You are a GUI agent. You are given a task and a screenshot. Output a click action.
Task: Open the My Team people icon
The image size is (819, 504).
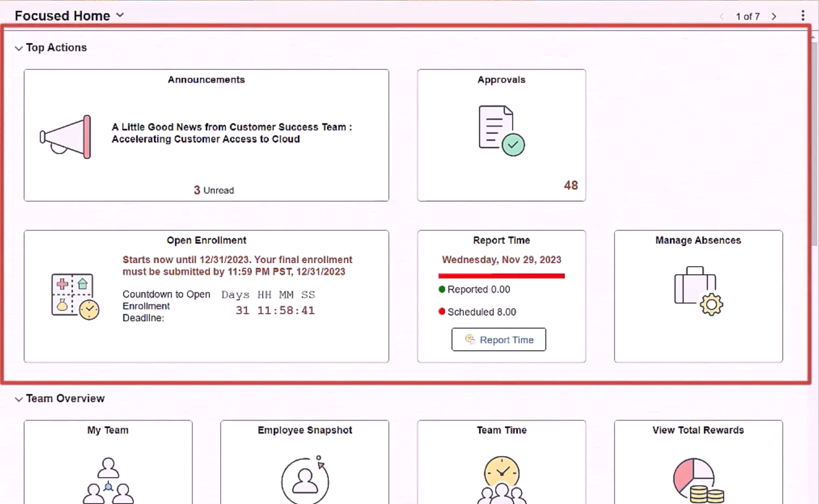[108, 480]
